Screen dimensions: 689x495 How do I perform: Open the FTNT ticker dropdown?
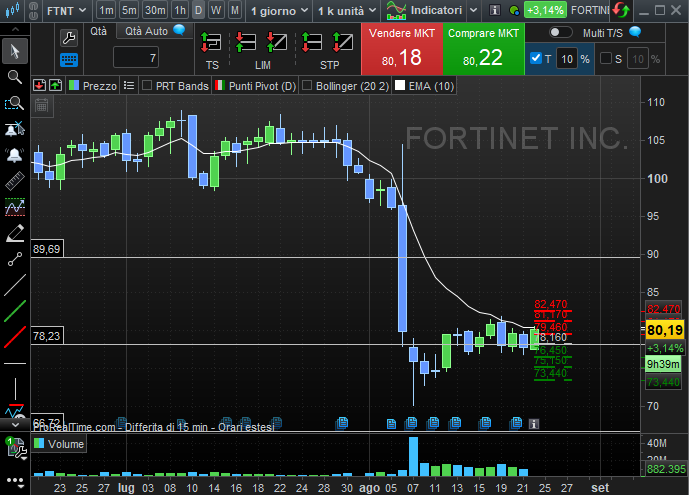click(x=67, y=10)
